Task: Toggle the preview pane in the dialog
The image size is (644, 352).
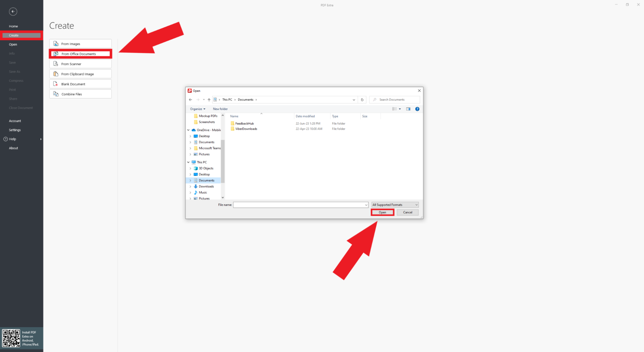Action: 408,109
